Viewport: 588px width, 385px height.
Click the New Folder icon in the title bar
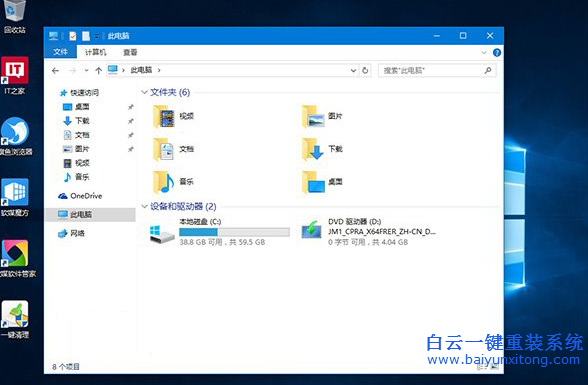coord(86,36)
